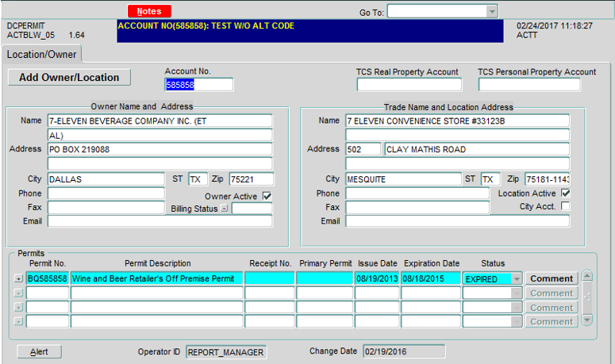Screen dimensions: 615x364
Task: Toggle the Owner Active checkbox
Action: click(267, 196)
